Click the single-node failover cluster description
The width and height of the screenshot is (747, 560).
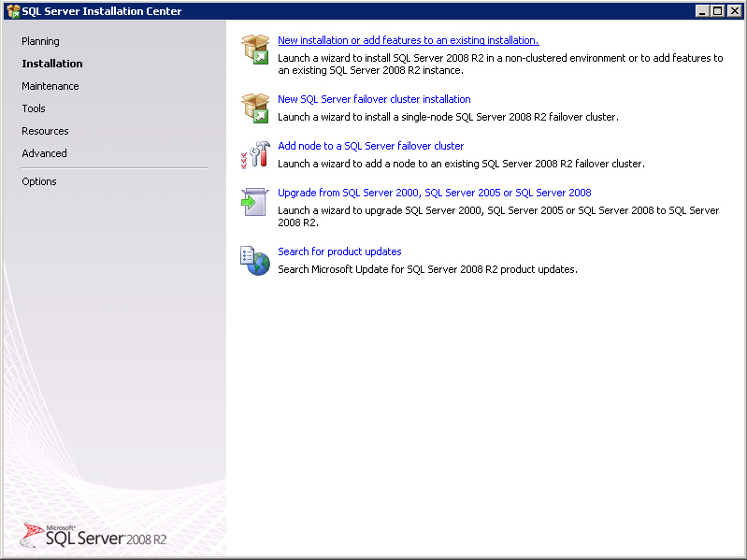point(449,117)
